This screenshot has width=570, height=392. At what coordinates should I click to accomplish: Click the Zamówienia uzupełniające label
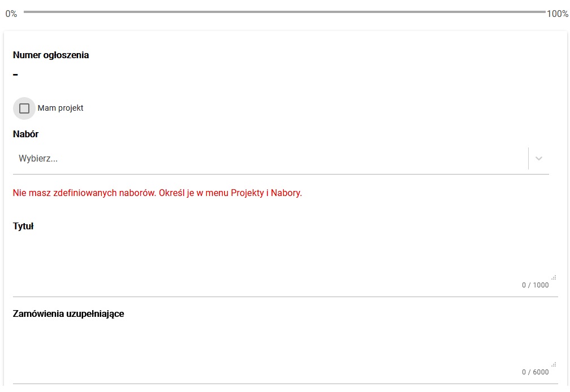pos(68,314)
